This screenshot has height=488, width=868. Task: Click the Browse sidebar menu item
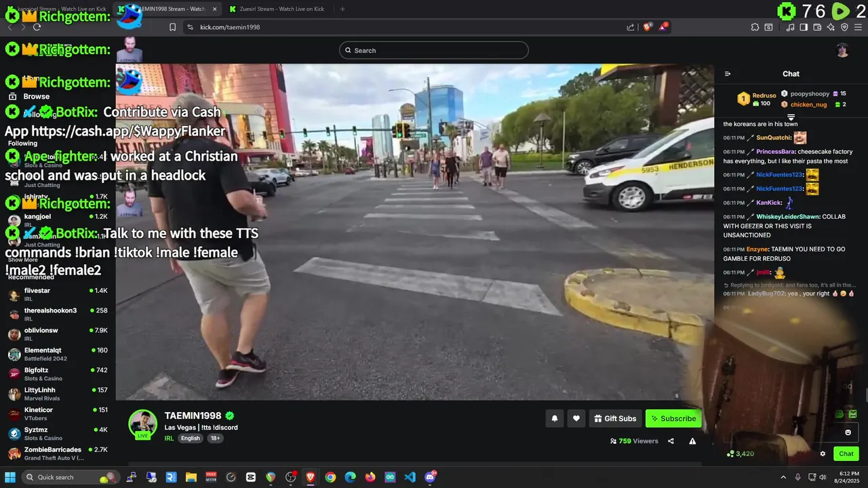[x=36, y=96]
